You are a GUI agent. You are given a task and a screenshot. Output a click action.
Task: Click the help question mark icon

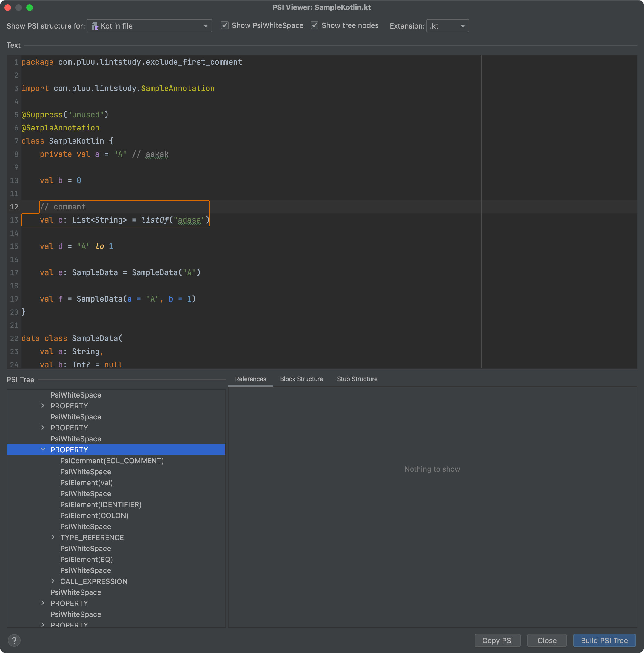pos(14,640)
